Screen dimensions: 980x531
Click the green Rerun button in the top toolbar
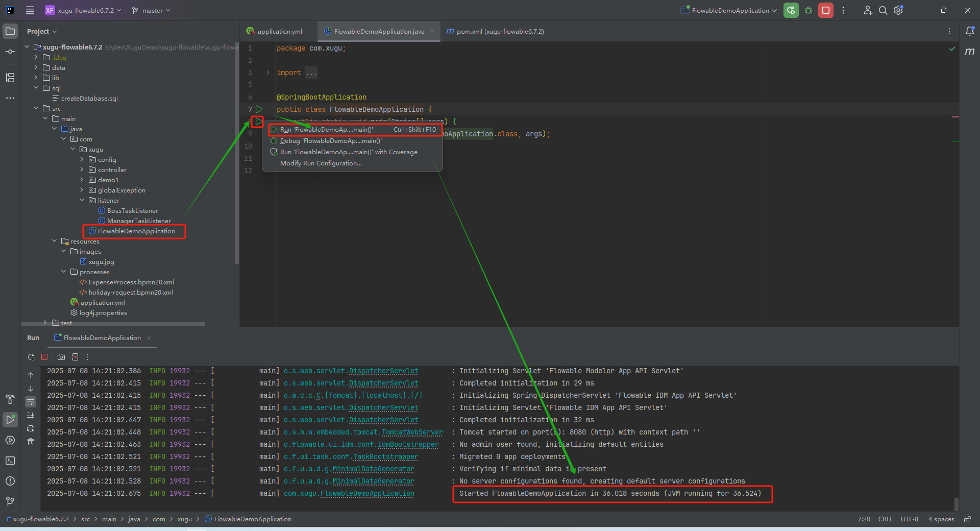coord(791,10)
